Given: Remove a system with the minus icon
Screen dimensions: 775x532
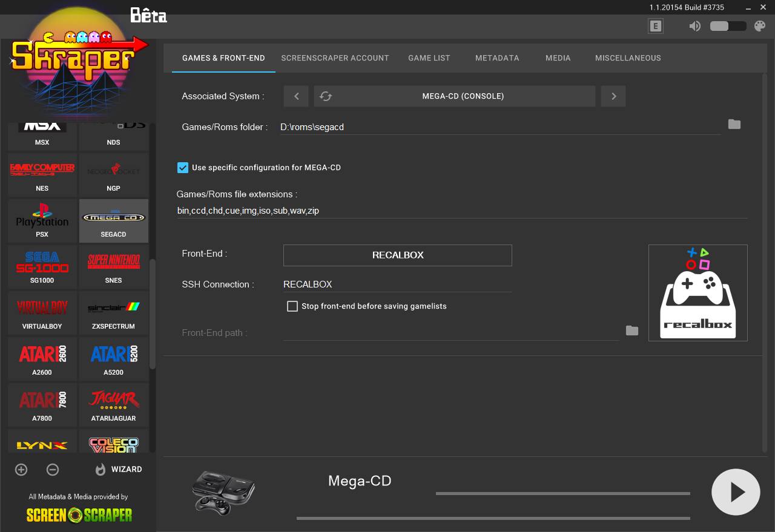Looking at the screenshot, I should [x=53, y=470].
